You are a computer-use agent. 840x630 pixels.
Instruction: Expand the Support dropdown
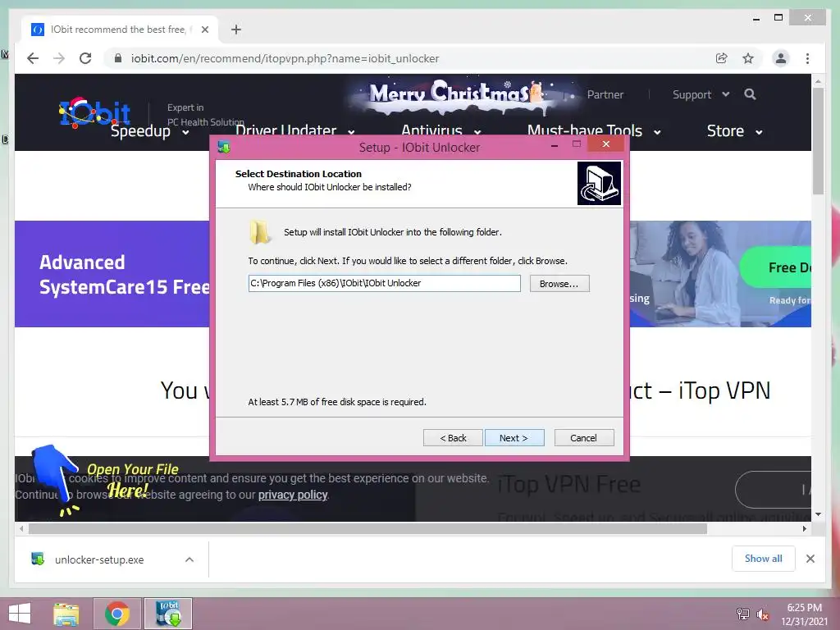(701, 94)
